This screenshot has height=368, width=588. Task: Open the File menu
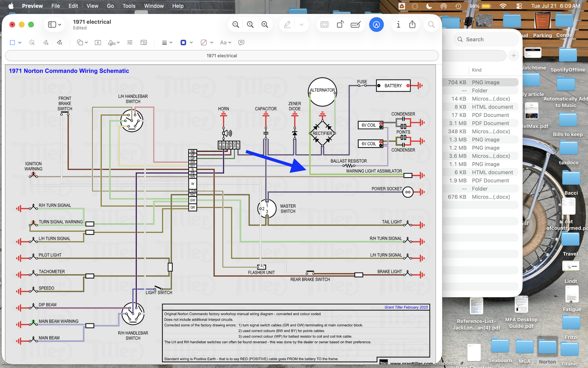pyautogui.click(x=55, y=6)
